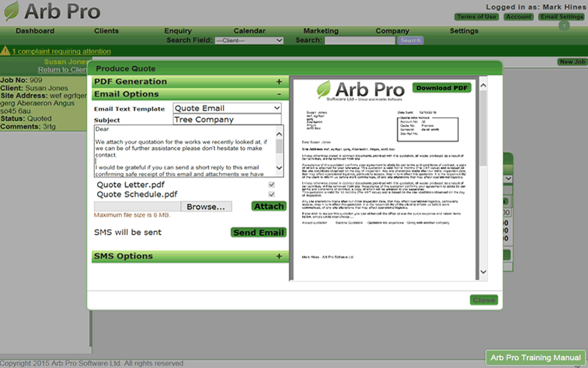Click the Send Email button

(259, 233)
